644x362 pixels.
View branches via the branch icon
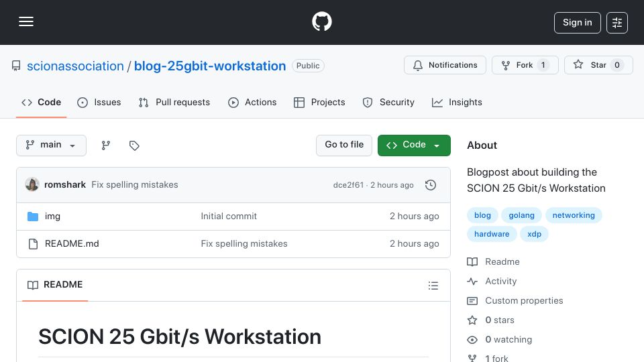pos(106,145)
